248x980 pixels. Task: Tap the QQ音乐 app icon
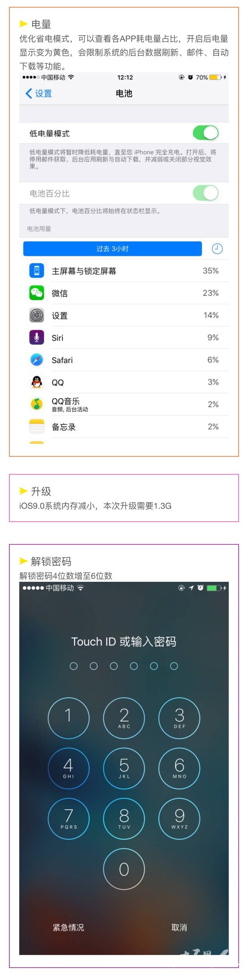(x=37, y=404)
